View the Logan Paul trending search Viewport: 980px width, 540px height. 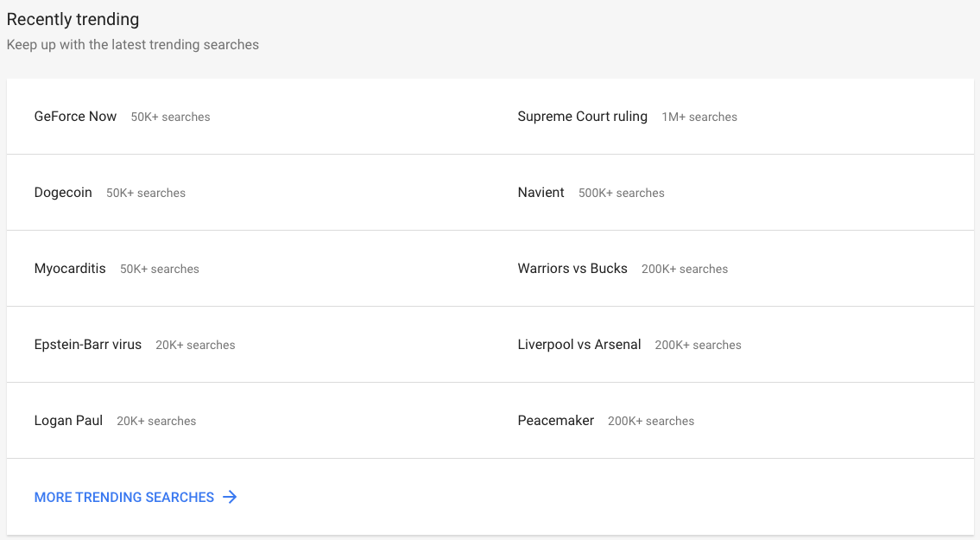tap(68, 420)
